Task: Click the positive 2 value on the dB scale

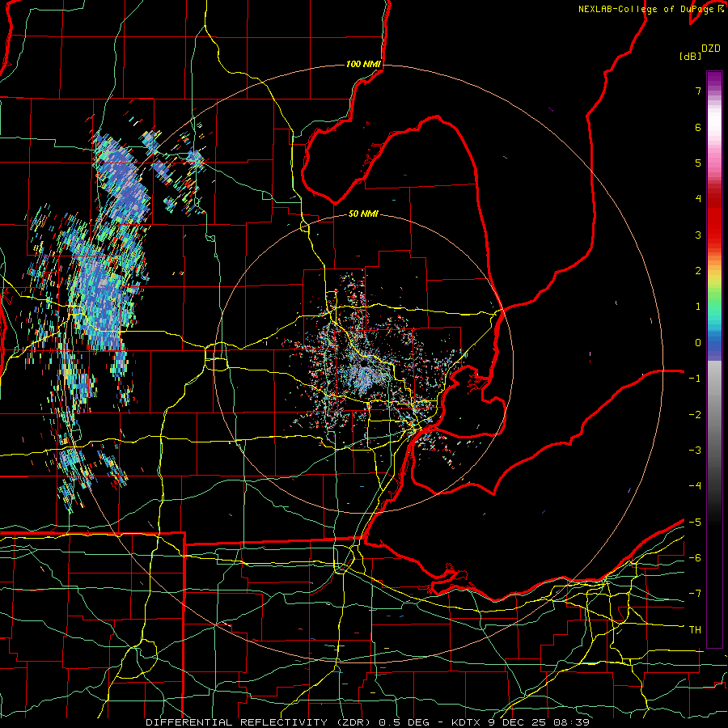Action: [698, 271]
